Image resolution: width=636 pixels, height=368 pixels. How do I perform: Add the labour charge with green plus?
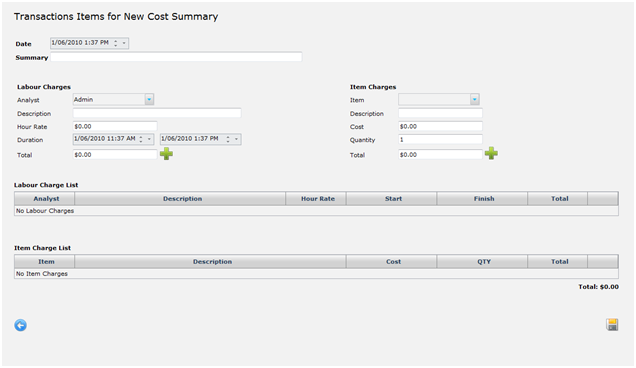166,154
